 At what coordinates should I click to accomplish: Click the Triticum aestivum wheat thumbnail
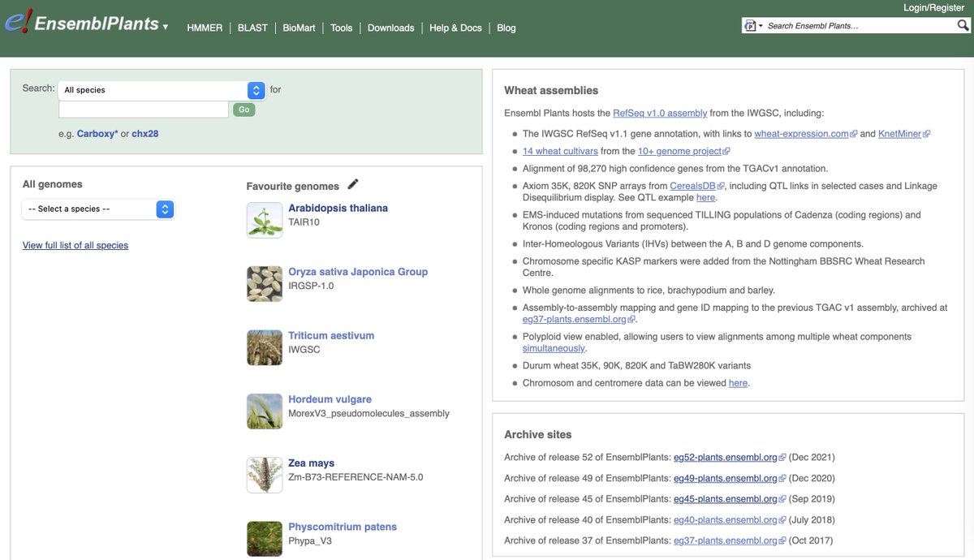(x=265, y=347)
